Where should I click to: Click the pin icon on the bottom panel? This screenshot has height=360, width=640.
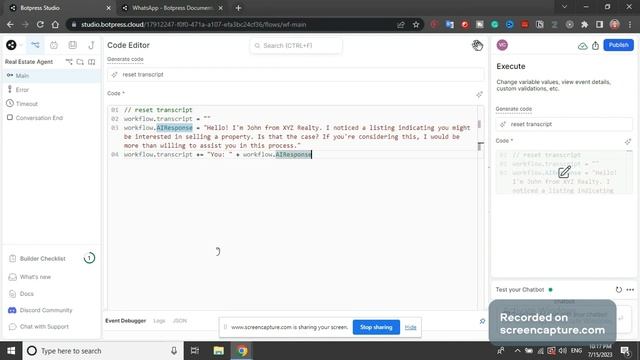(482, 321)
